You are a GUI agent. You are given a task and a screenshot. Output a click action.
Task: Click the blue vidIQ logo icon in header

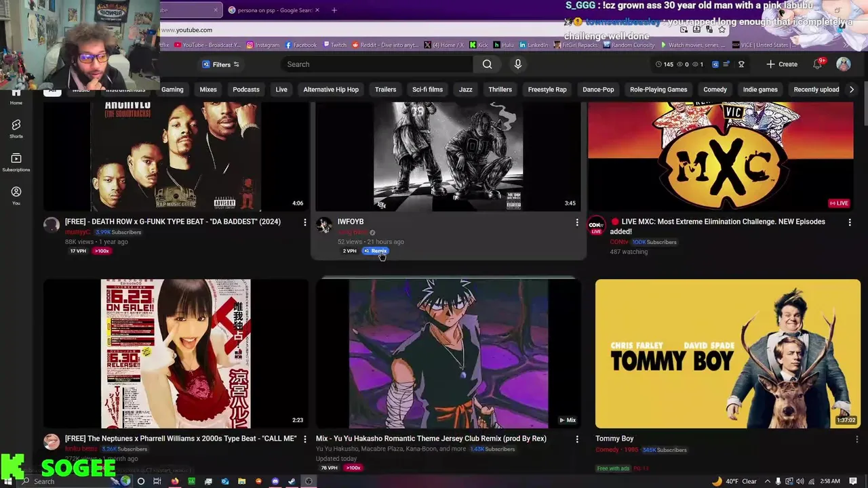pyautogui.click(x=715, y=64)
